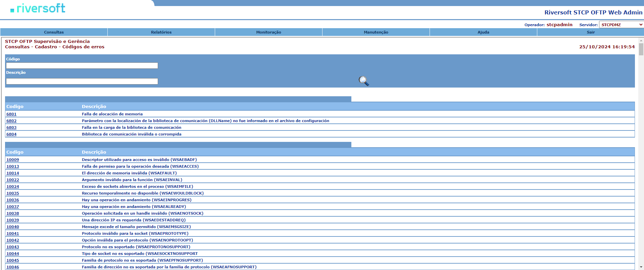This screenshot has width=644, height=270.
Task: Open error code 10038 link
Action: click(13, 213)
